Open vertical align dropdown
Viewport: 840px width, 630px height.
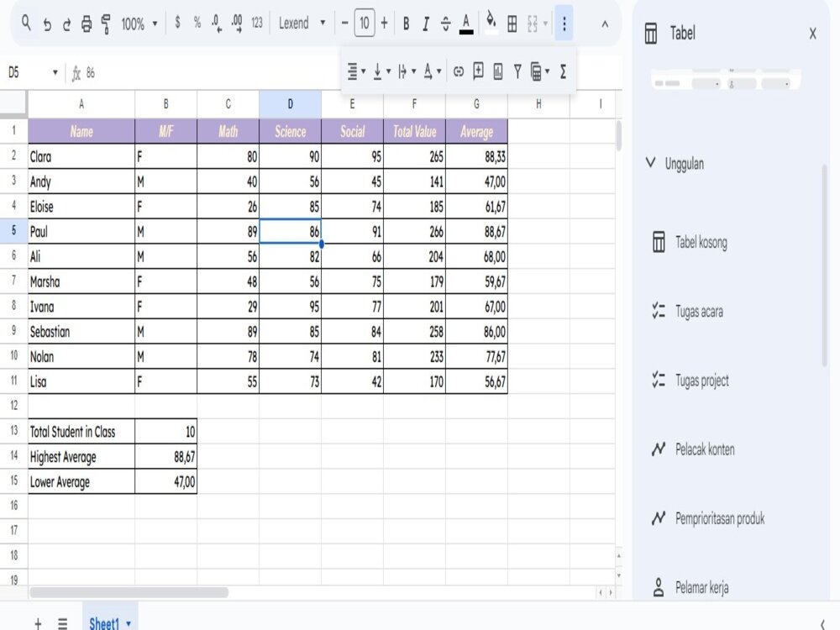coord(381,71)
